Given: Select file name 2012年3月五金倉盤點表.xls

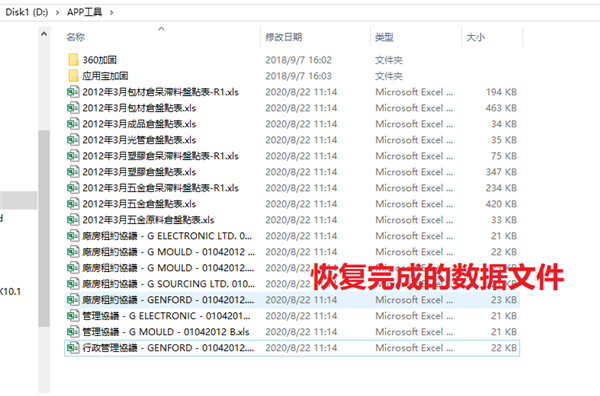Looking at the screenshot, I should click(139, 204).
